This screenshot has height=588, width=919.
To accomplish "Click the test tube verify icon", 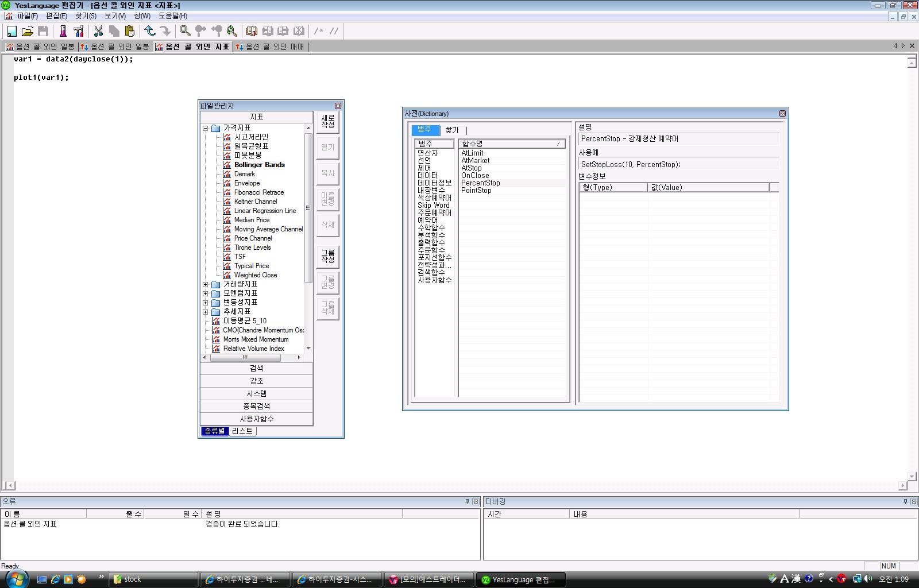I will tap(63, 31).
